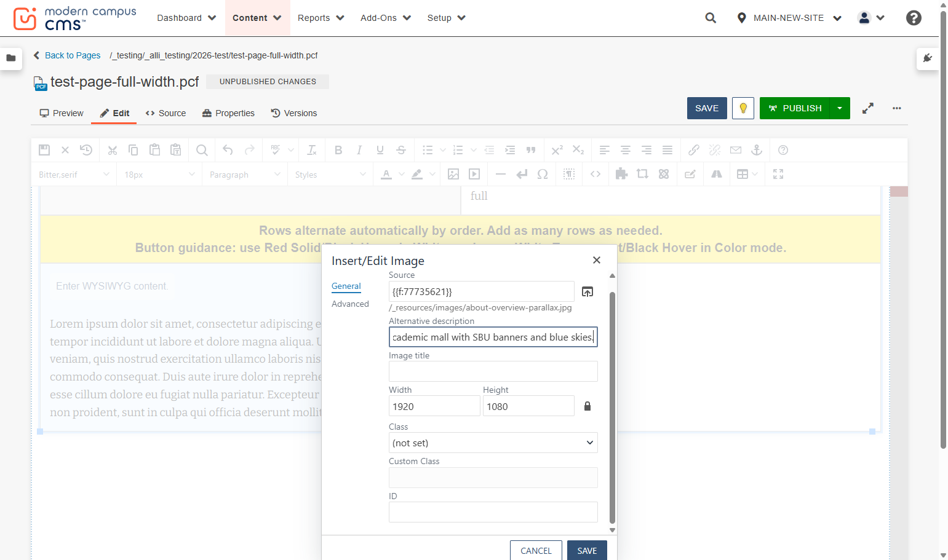Switch to the Source tab
Viewport: 948px width, 560px height.
tap(165, 113)
